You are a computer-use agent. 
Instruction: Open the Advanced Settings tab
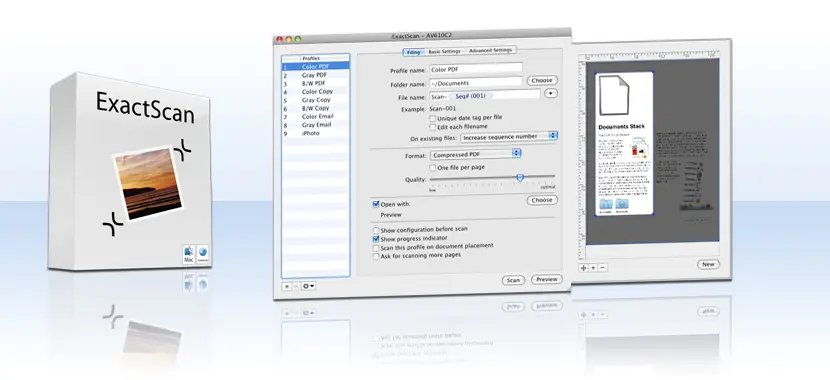(x=490, y=50)
